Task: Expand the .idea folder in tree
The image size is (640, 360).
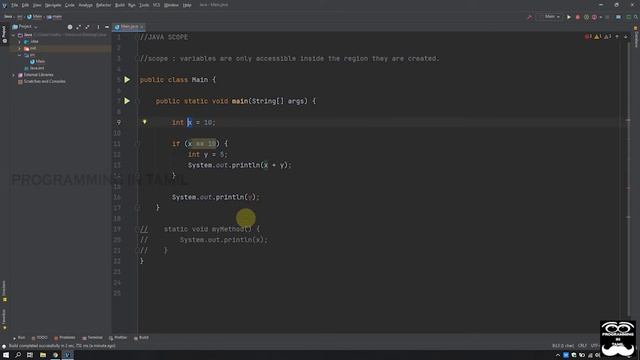Action: click(x=20, y=42)
